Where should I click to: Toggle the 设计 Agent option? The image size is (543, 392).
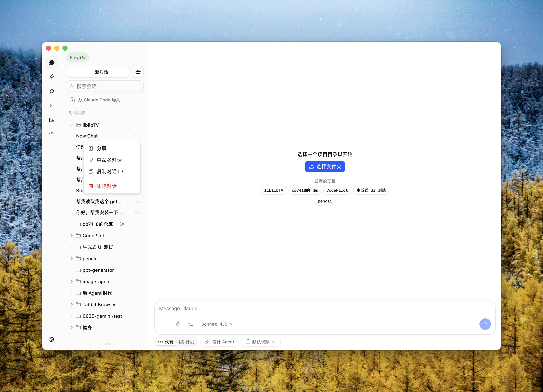(219, 342)
